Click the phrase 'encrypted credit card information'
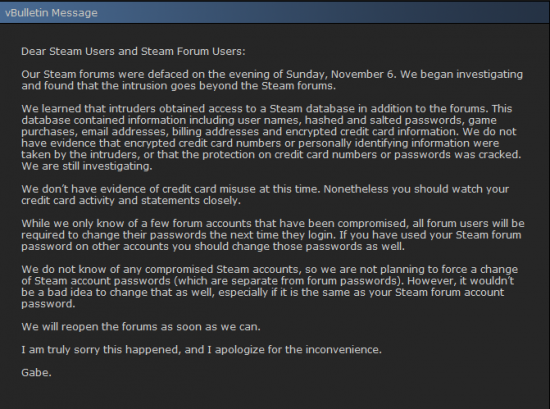 pos(371,132)
